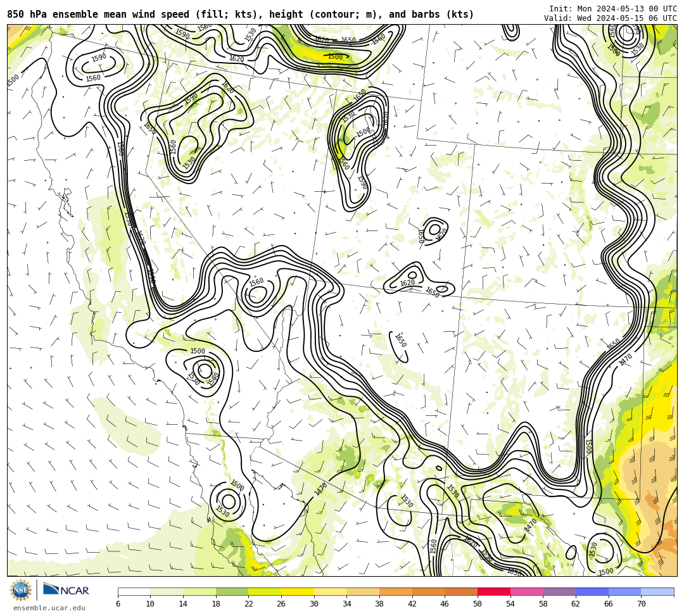Image resolution: width=684 pixels, height=616 pixels.
Task: Click the NCAR logo
Action: 66,590
